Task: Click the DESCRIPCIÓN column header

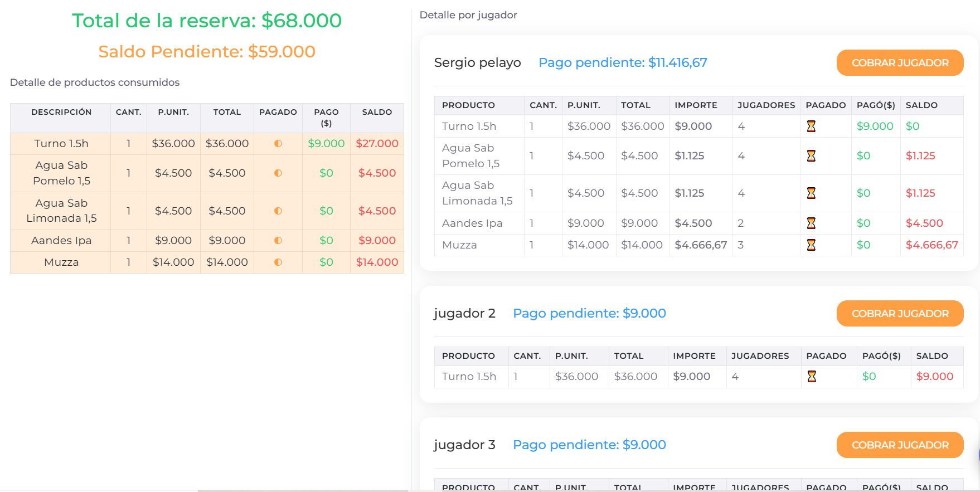Action: pyautogui.click(x=61, y=112)
